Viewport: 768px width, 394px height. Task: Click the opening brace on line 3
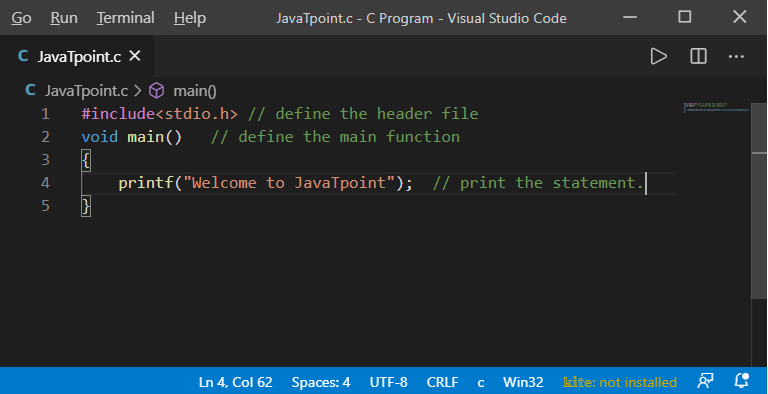pos(86,160)
